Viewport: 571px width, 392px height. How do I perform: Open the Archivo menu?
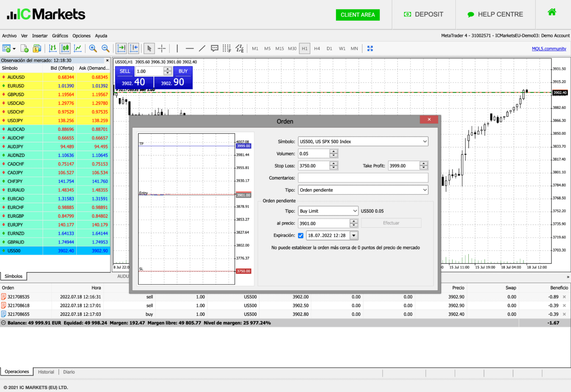(9, 36)
